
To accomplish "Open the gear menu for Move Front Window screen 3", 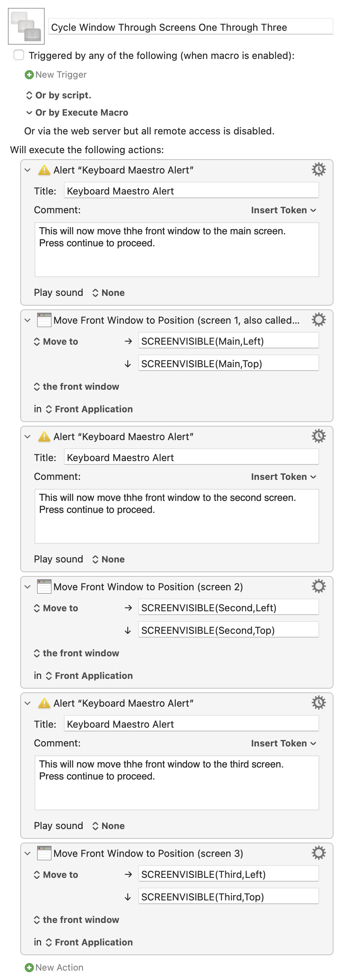I will (x=318, y=853).
